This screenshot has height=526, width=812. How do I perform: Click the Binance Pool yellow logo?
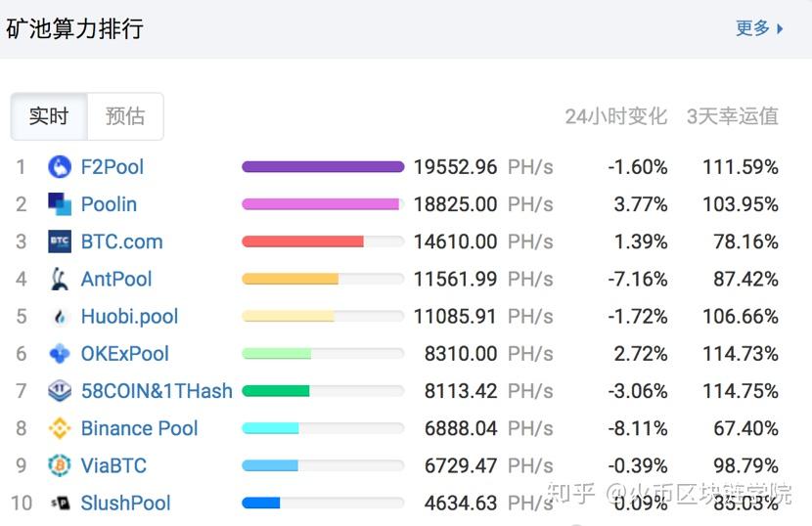point(60,428)
